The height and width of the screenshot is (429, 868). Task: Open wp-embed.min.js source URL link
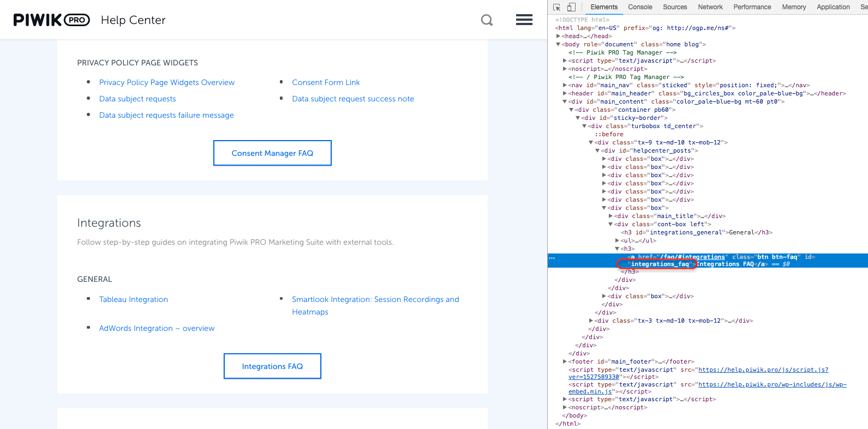pyautogui.click(x=708, y=388)
